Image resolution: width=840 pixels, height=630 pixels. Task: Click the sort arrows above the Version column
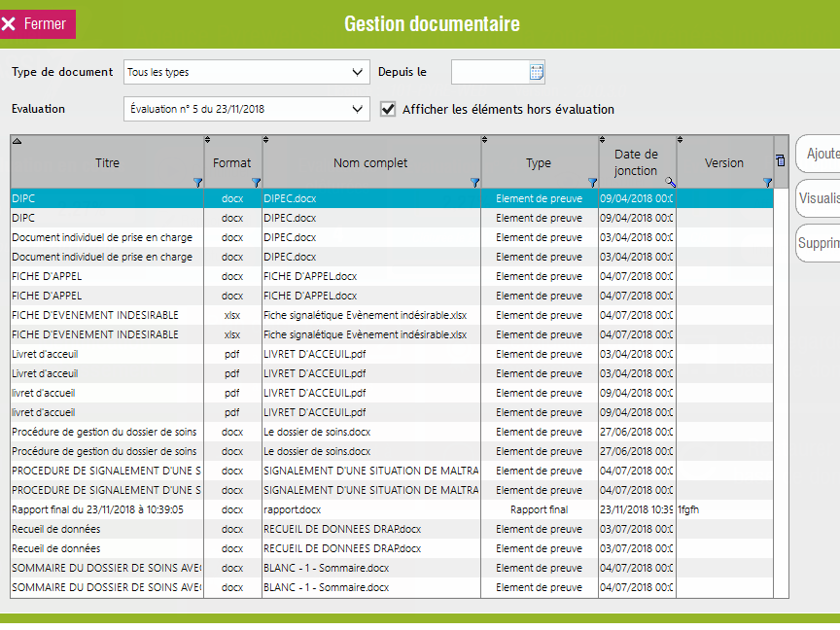click(680, 140)
